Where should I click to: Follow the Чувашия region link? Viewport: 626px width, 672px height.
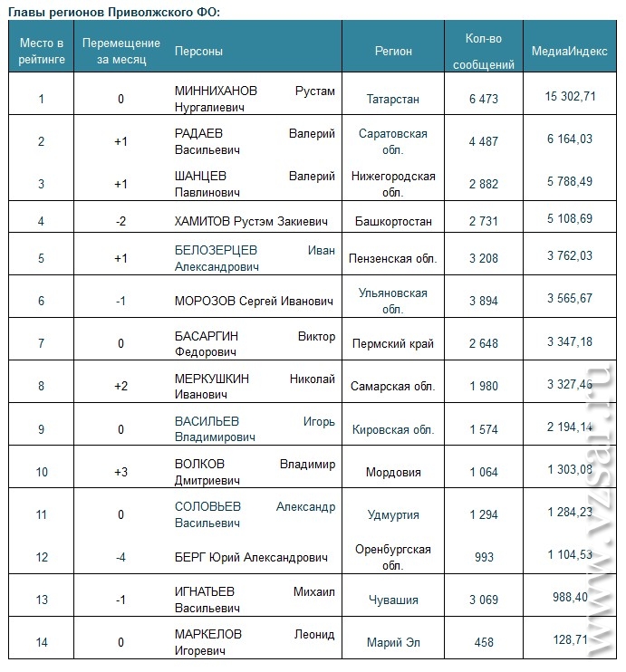393,600
